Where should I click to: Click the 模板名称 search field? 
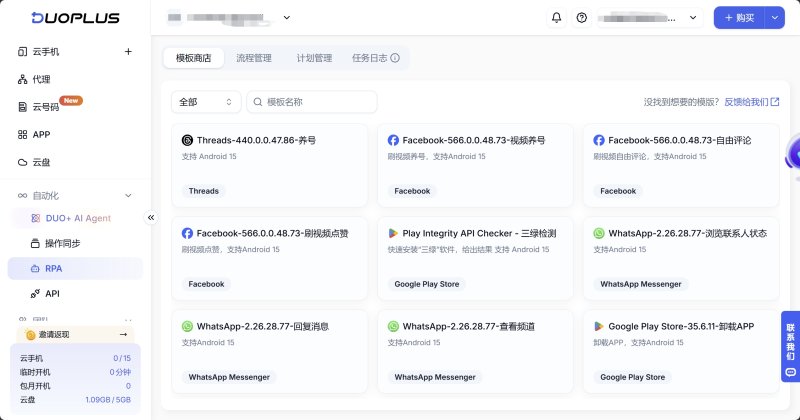pyautogui.click(x=312, y=102)
